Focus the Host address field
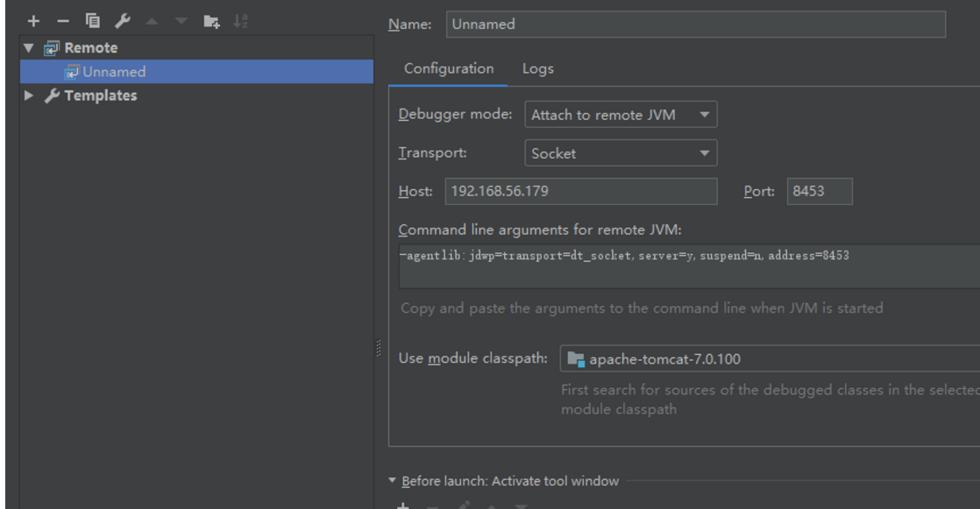 pyautogui.click(x=581, y=191)
